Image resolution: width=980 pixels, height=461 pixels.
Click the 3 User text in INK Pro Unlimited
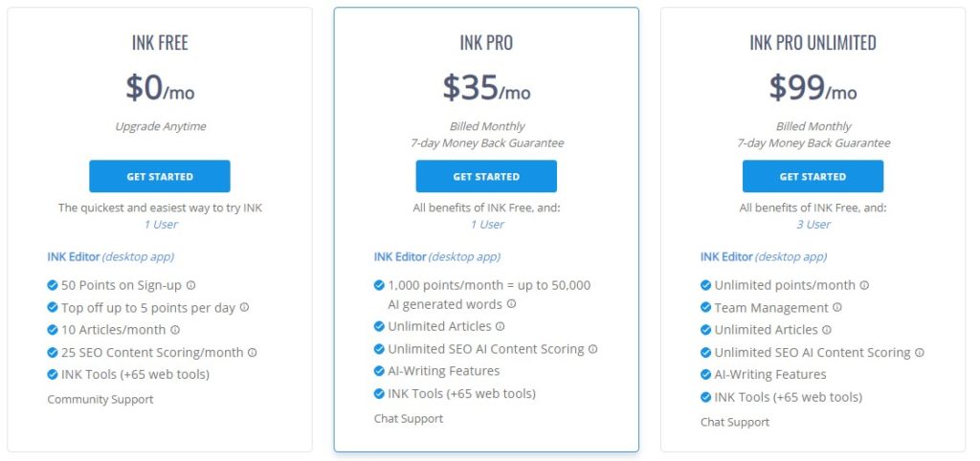tap(813, 224)
